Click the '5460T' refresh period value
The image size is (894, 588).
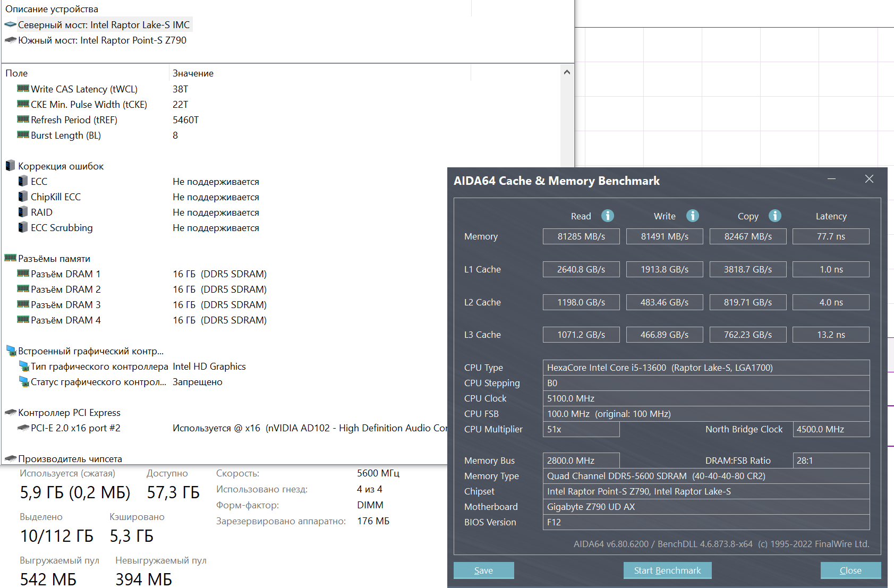tap(185, 120)
